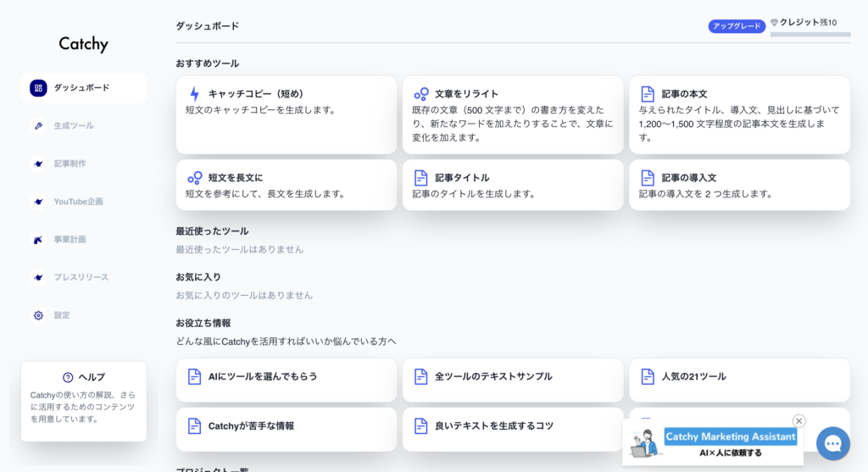Image resolution: width=868 pixels, height=472 pixels.
Task: Click the key icon beside 生成ツール
Action: [38, 125]
